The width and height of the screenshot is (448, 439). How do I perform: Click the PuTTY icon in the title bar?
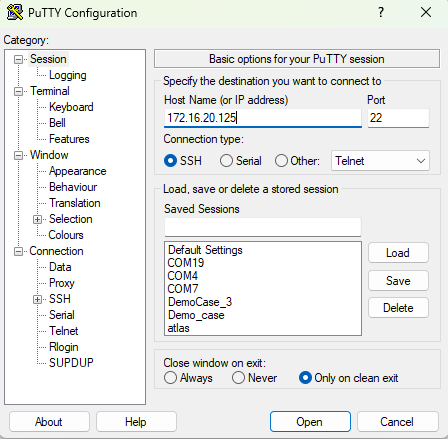click(x=15, y=13)
